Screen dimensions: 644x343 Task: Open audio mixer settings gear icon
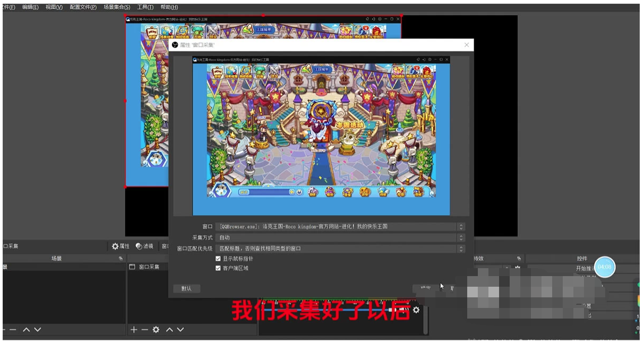click(x=416, y=310)
